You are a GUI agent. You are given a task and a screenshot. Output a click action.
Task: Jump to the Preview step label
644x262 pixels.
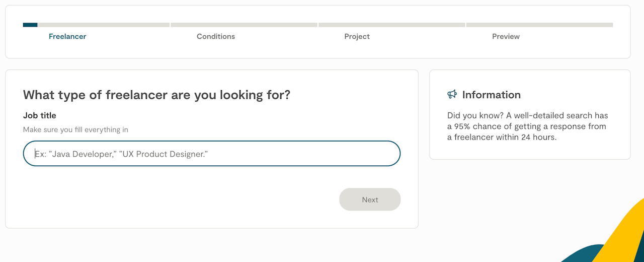tap(506, 36)
